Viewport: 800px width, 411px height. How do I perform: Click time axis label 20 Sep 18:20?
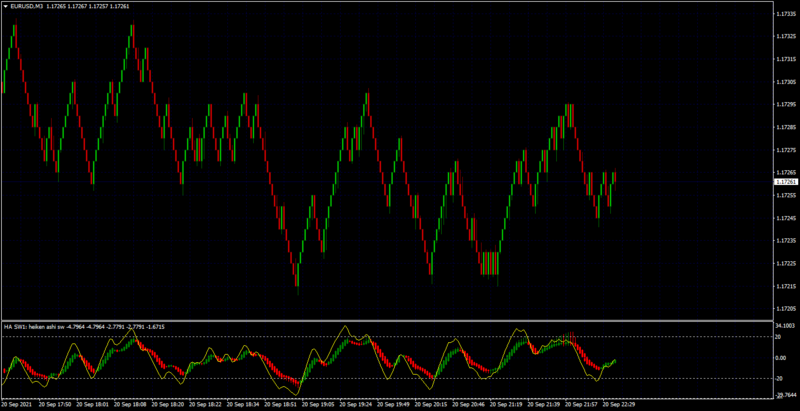click(167, 404)
